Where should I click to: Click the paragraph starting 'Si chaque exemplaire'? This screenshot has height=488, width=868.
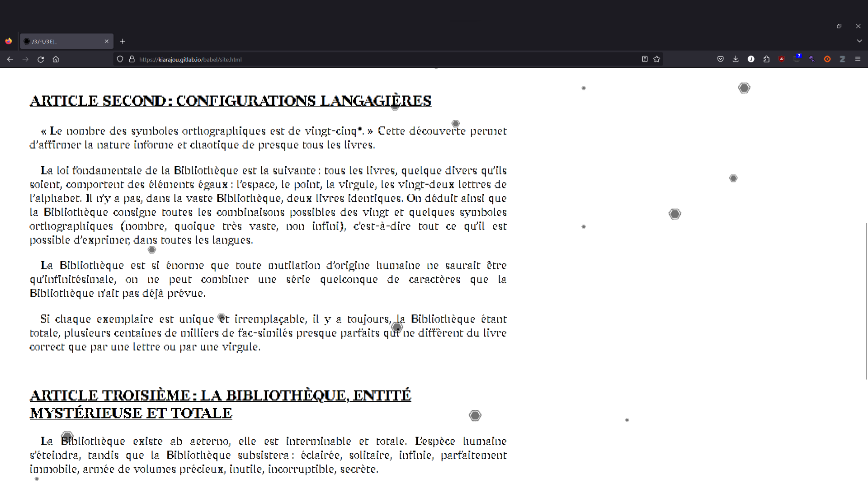268,333
